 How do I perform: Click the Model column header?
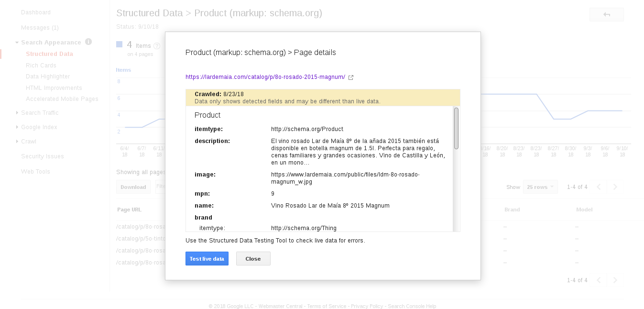[584, 210]
